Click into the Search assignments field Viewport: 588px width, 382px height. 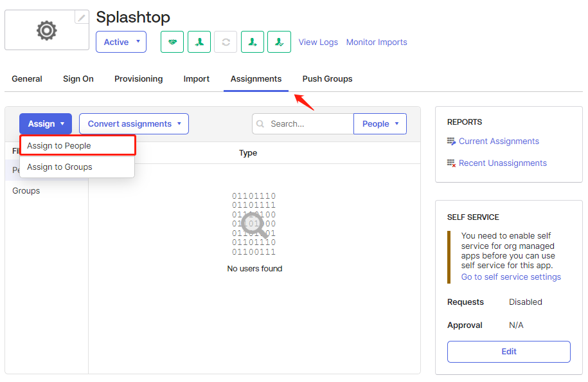[x=303, y=124]
